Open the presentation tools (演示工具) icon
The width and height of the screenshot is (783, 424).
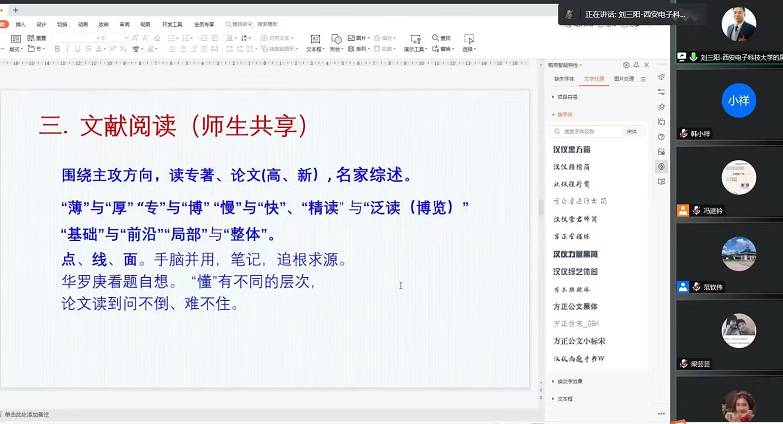click(416, 42)
